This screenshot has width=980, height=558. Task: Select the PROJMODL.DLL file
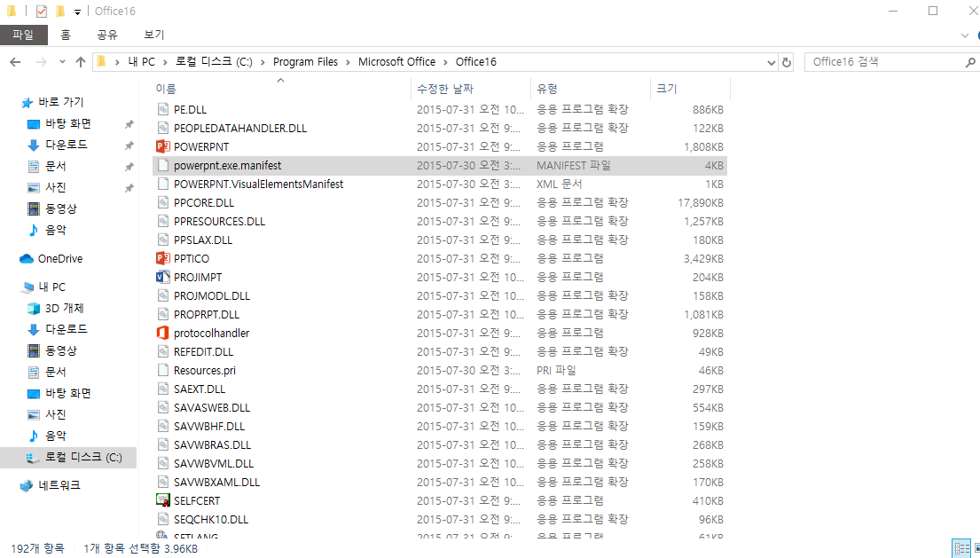pyautogui.click(x=440, y=295)
